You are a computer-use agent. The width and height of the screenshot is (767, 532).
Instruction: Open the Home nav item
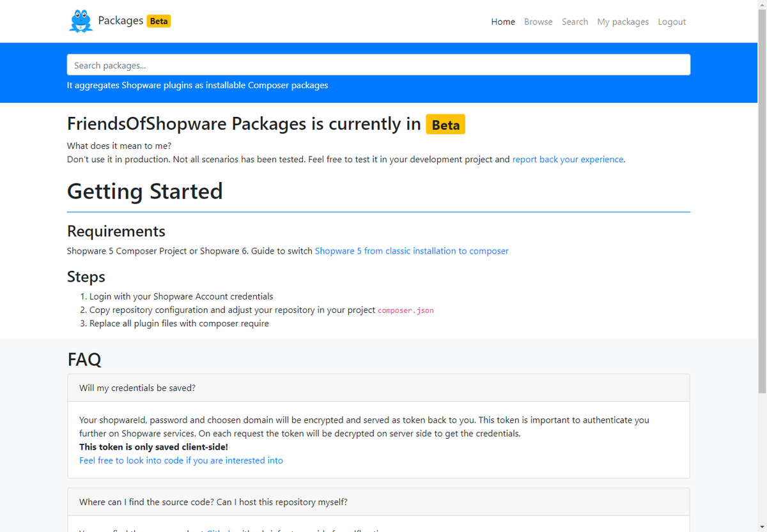pos(503,22)
